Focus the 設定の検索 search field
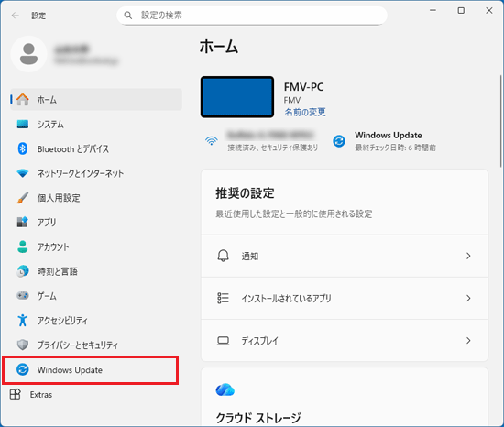The width and height of the screenshot is (504, 427). click(x=252, y=16)
